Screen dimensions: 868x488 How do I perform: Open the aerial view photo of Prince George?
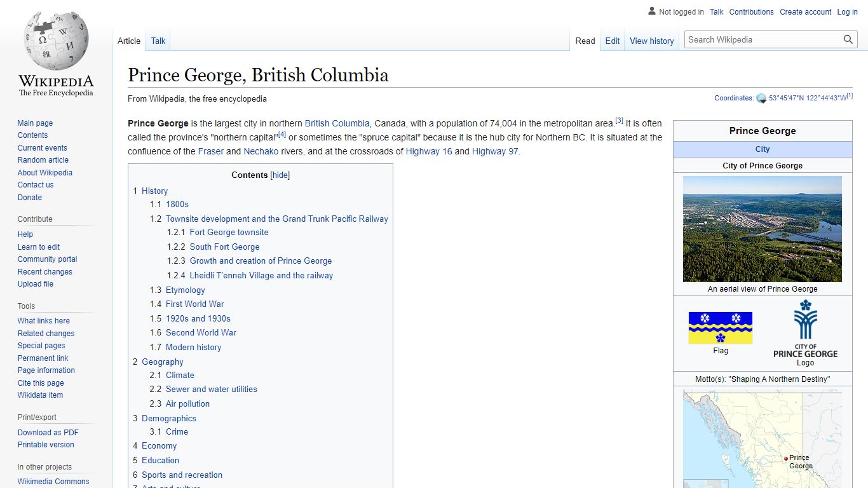[x=763, y=229]
